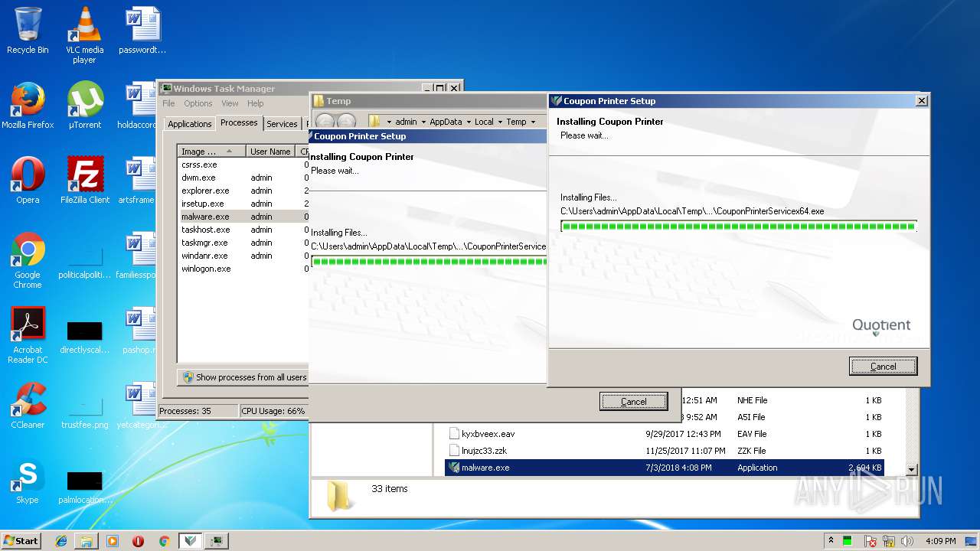This screenshot has height=551, width=980.
Task: Open Mozilla Firefox desktop shortcut
Action: pos(28,106)
